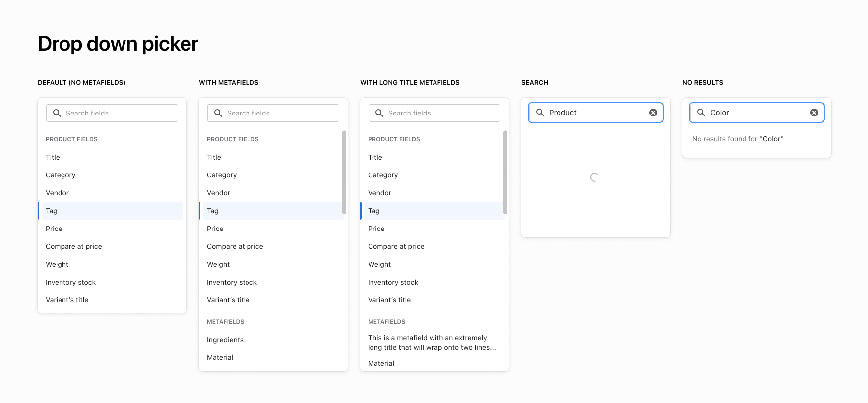Select Inventory stock in the With Metafields panel
Image resolution: width=868 pixels, height=403 pixels.
pyautogui.click(x=271, y=282)
